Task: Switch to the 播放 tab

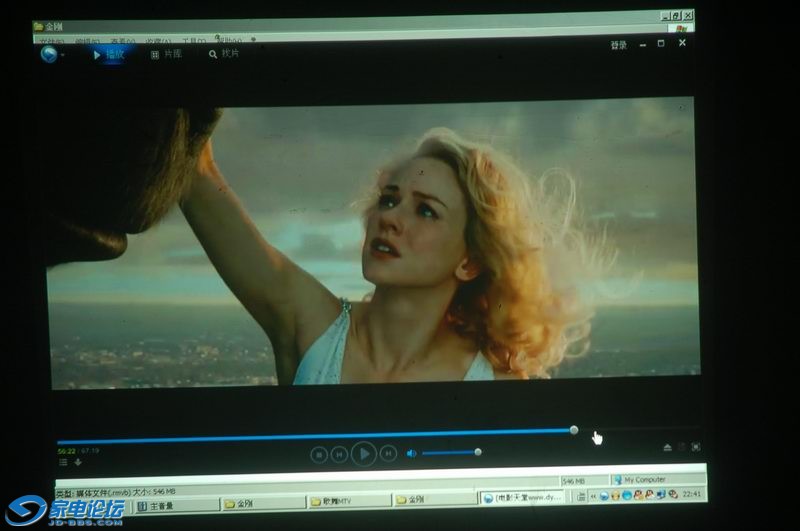Action: click(x=109, y=54)
